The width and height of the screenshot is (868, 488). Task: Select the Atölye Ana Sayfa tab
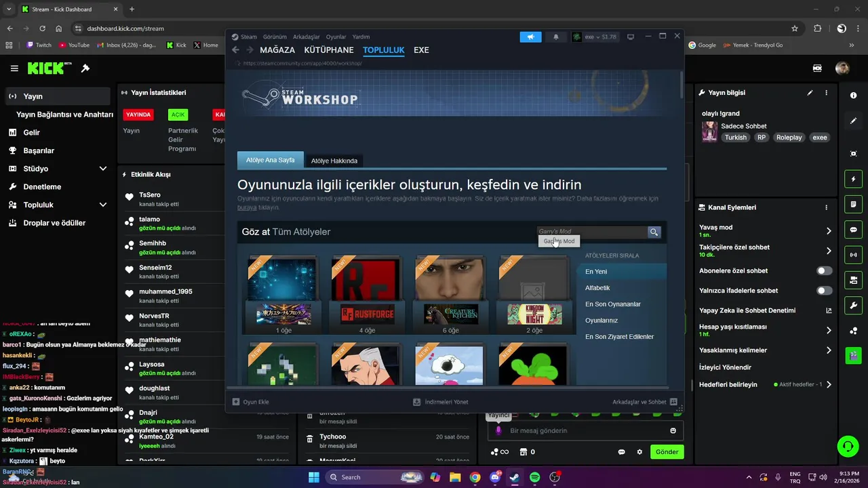coord(270,160)
